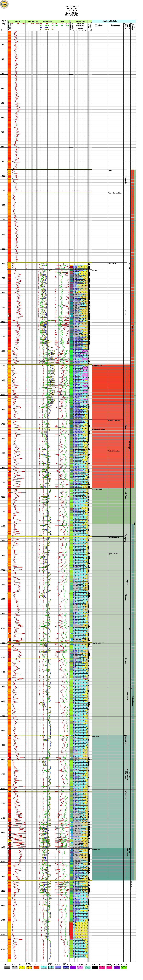Image resolution: width=143 pixels, height=980 pixels.
Task: Select the RHOB curve label
Action: (47, 27)
